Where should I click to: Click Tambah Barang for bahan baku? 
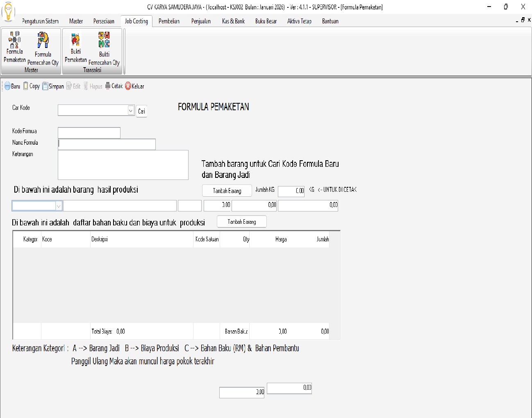(241, 222)
